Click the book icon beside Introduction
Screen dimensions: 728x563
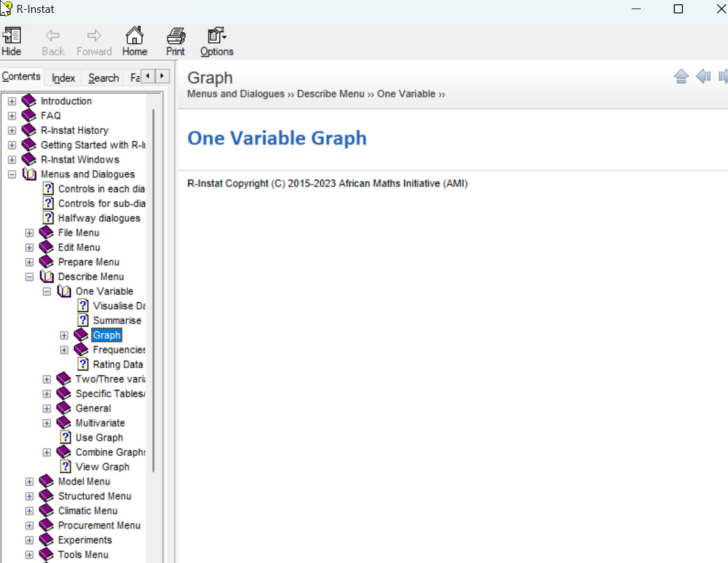tap(29, 101)
